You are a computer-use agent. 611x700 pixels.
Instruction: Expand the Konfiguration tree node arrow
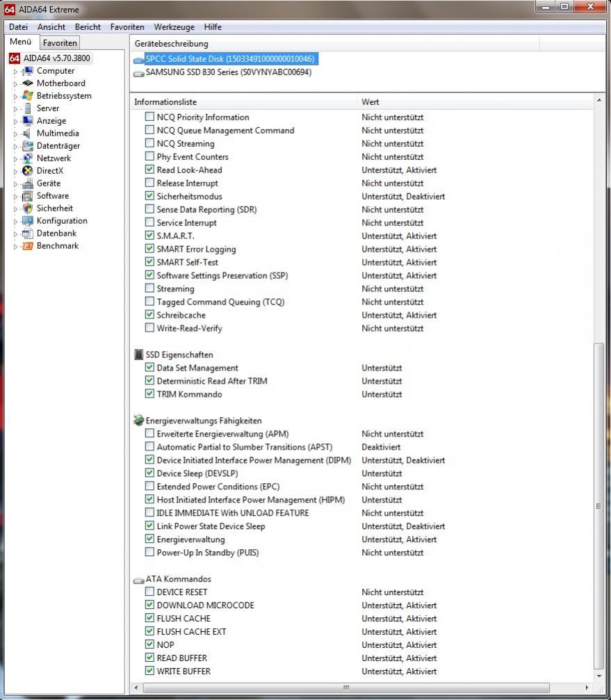click(x=15, y=222)
